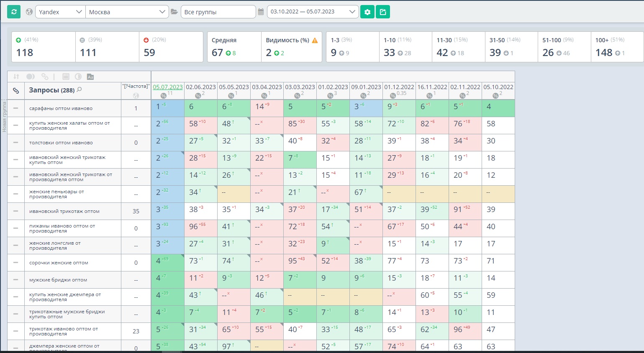Image resolution: width=644 pixels, height=353 pixels.
Task: Click the globe icon under Частота column
Action: (136, 96)
